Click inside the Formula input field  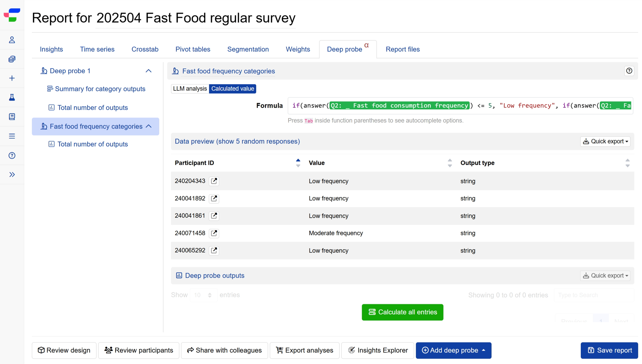point(460,106)
